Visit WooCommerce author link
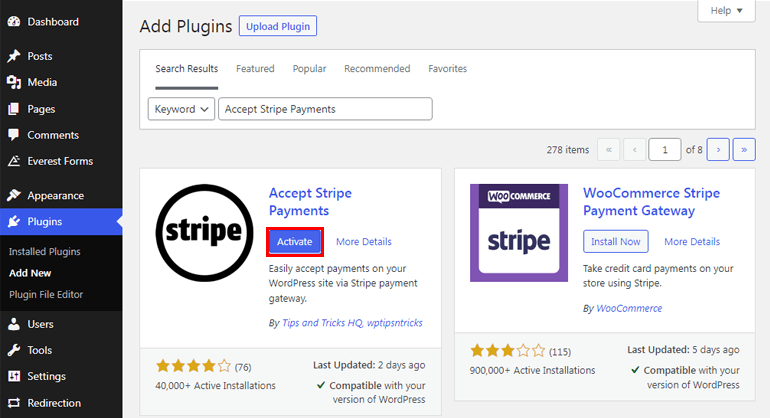Screen dimensions: 770x418 coord(629,308)
